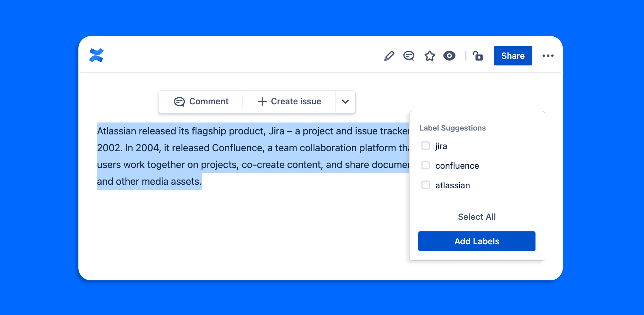The height and width of the screenshot is (315, 644).
Task: Click the Add Labels button
Action: (477, 241)
